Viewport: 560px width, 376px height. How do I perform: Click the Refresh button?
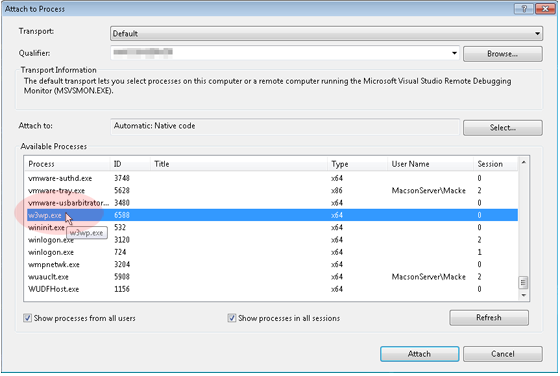[x=489, y=317]
